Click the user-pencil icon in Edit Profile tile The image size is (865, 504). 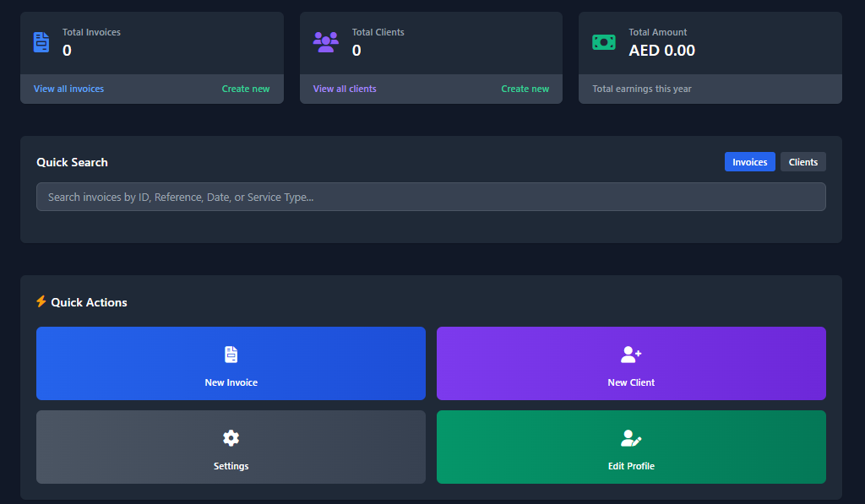[x=631, y=437]
